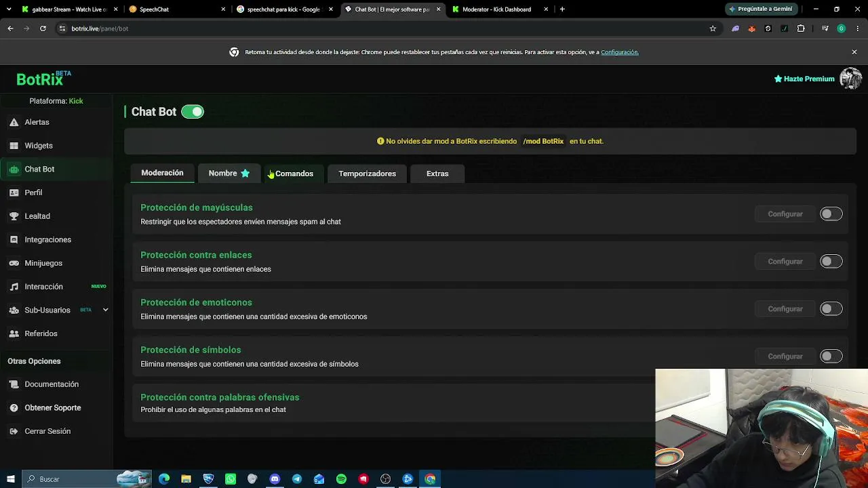Click the Chrome profile avatar icon

(841, 28)
